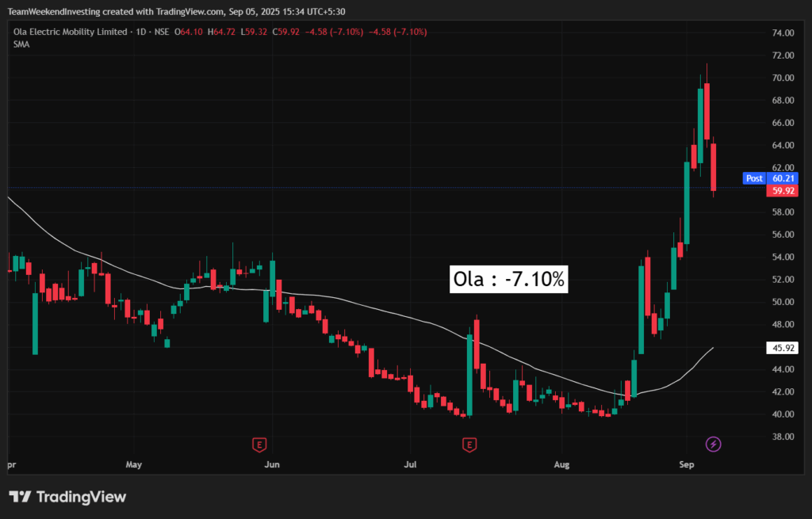The height and width of the screenshot is (519, 812).
Task: Click the O64.10 open value in header
Action: pyautogui.click(x=189, y=32)
